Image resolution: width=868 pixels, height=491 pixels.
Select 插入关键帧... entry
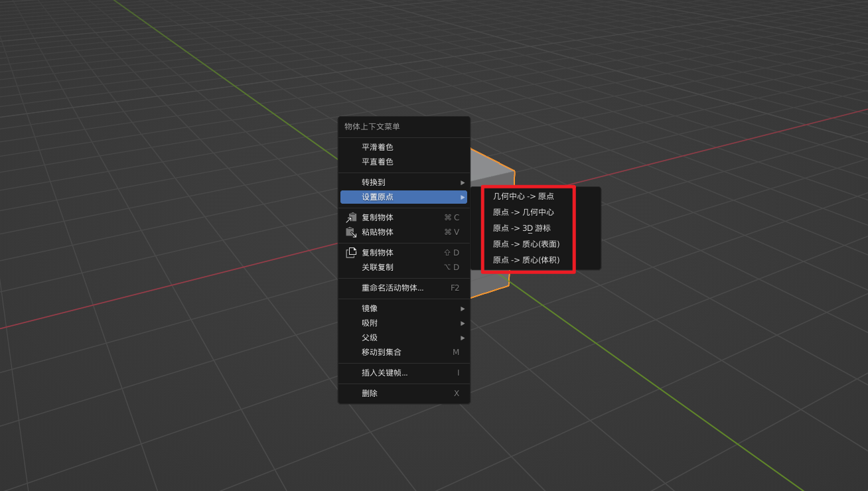tap(403, 373)
